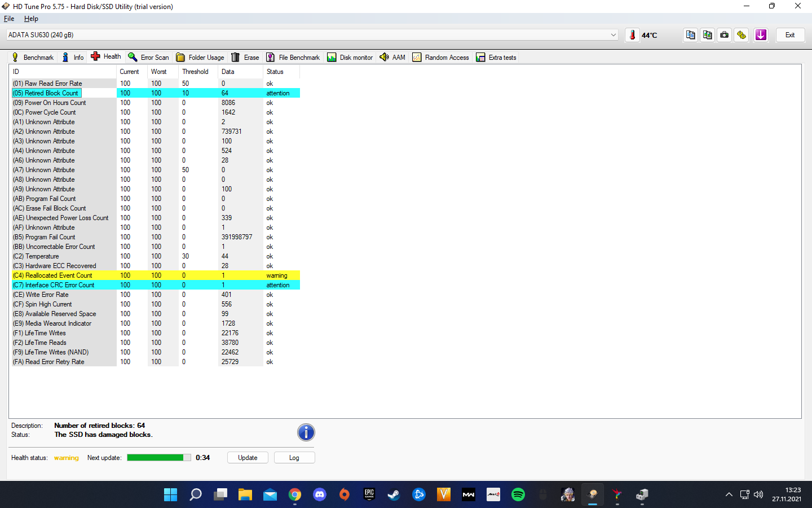Open Steam from the taskbar
The image size is (812, 508).
point(394,495)
